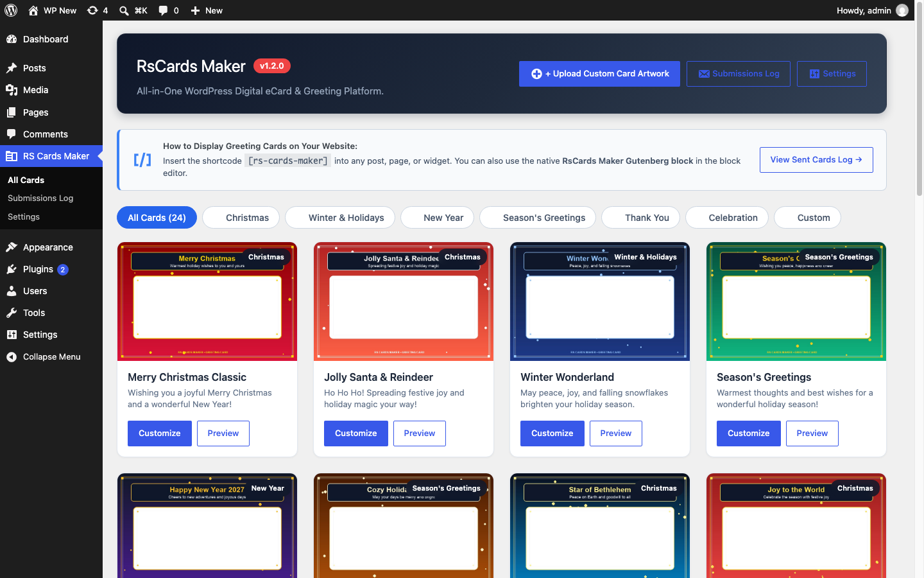Click the Media icon in sidebar
Screen dimensions: 924x578
coord(12,90)
